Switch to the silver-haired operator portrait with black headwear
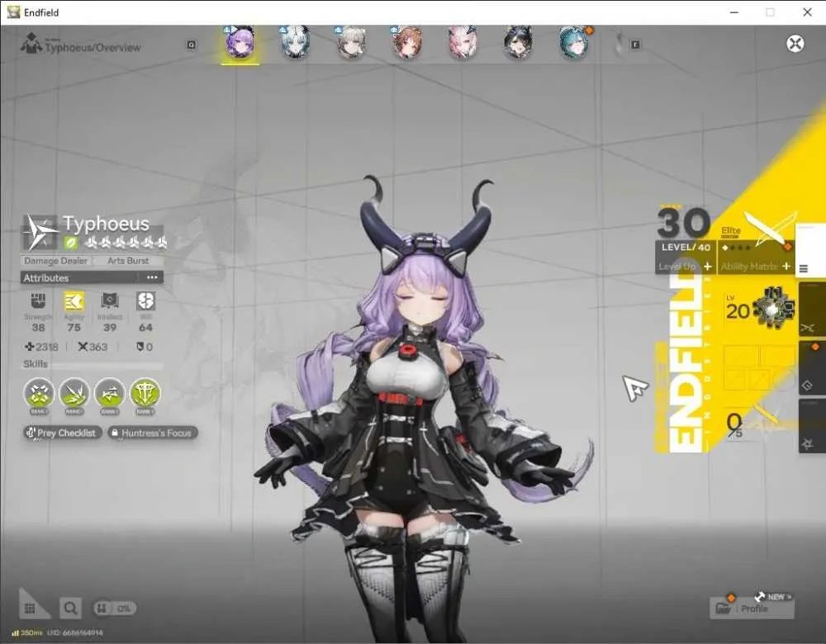 point(295,42)
